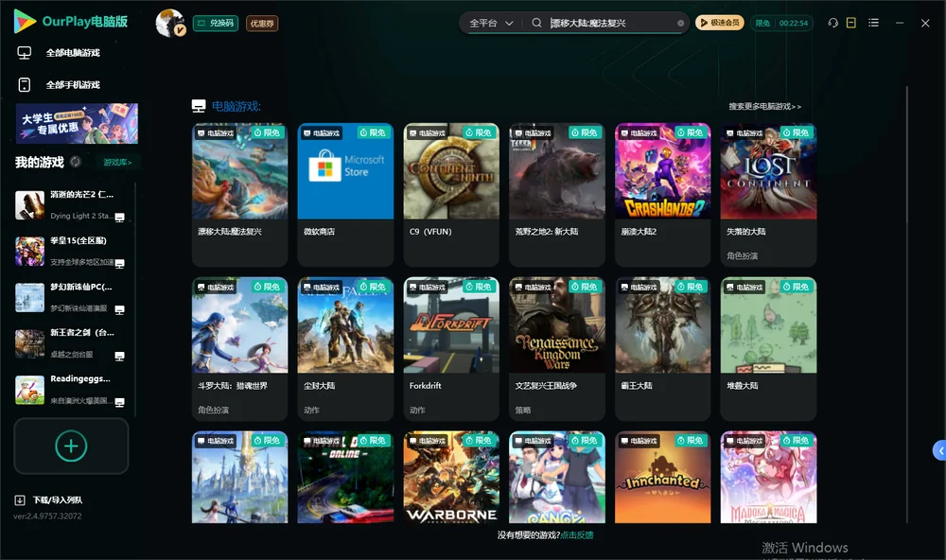This screenshot has width=946, height=560.
Task: Open the Crashlands 2 game thumbnail
Action: [662, 171]
